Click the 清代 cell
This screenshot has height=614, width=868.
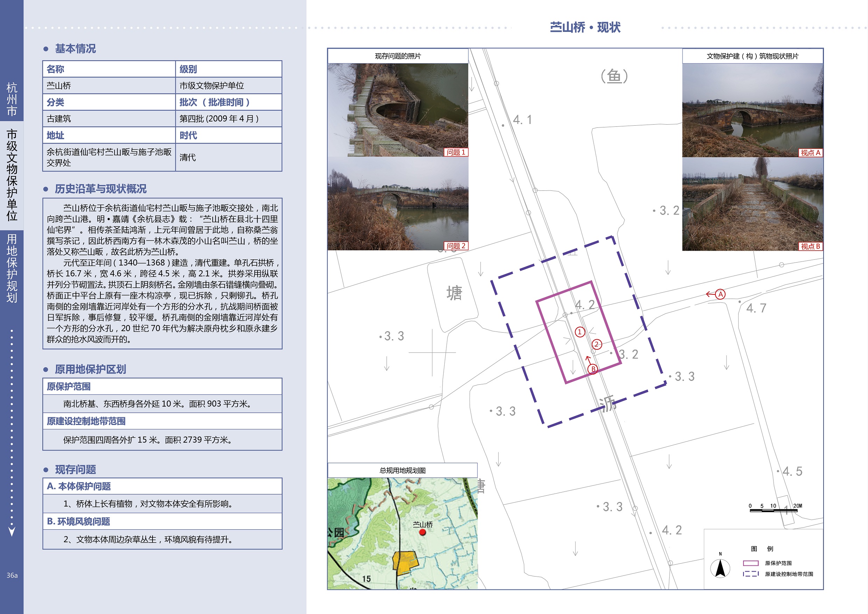click(229, 157)
